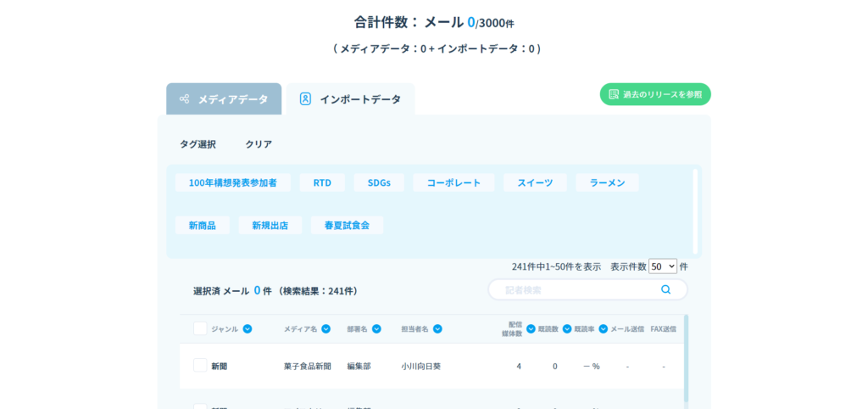Click the 配信媒体数 column sort arrow icon
The width and height of the screenshot is (868, 409).
click(531, 329)
